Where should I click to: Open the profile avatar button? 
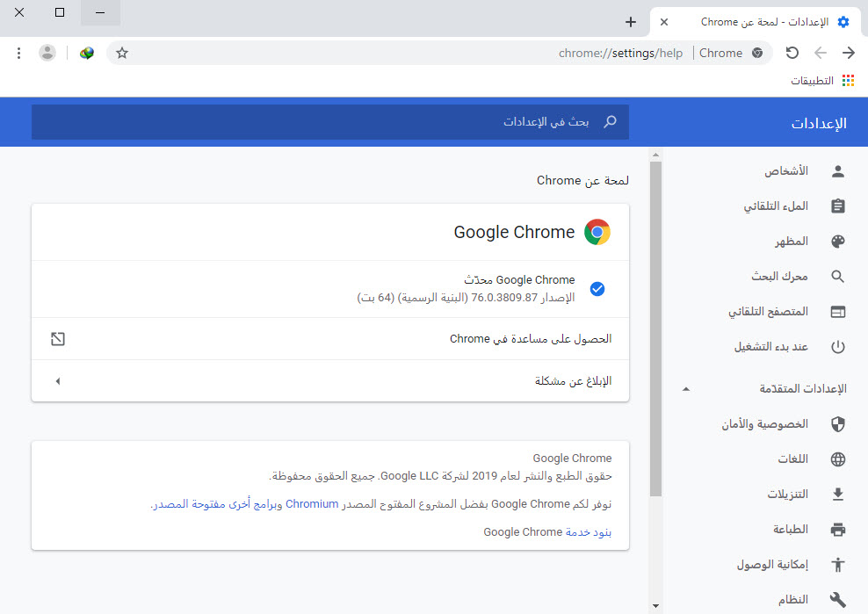tap(47, 54)
